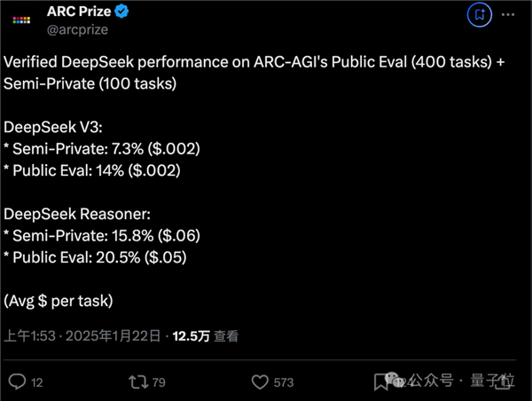The image size is (532, 401).
Task: Open the 12.5万 查看 view count
Action: 206,336
